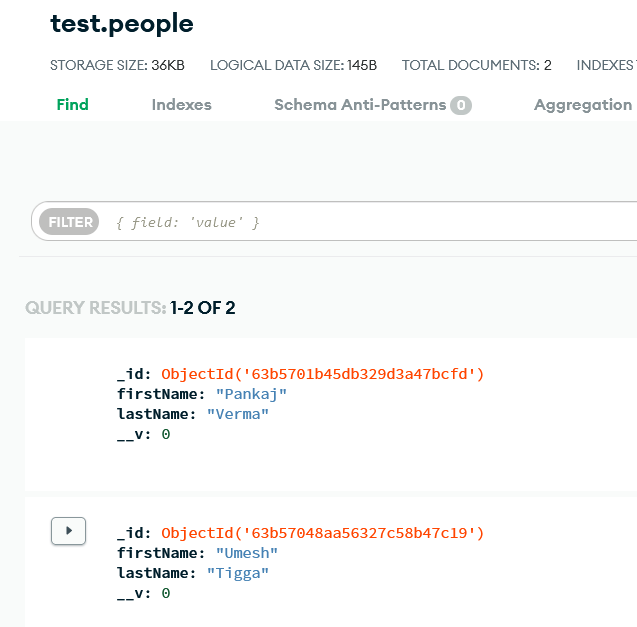Viewport: 637px width, 627px height.
Task: Open the Indexes tab
Action: 181,105
